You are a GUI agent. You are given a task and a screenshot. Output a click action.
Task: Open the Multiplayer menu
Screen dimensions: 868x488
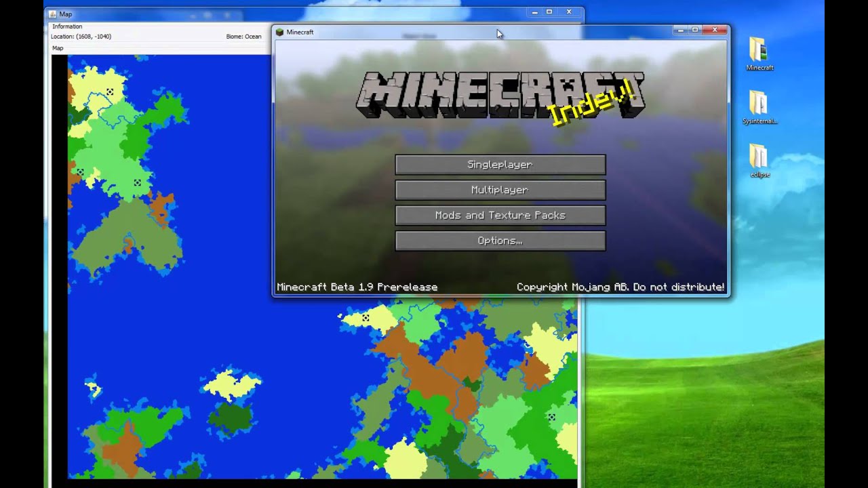[x=500, y=190]
